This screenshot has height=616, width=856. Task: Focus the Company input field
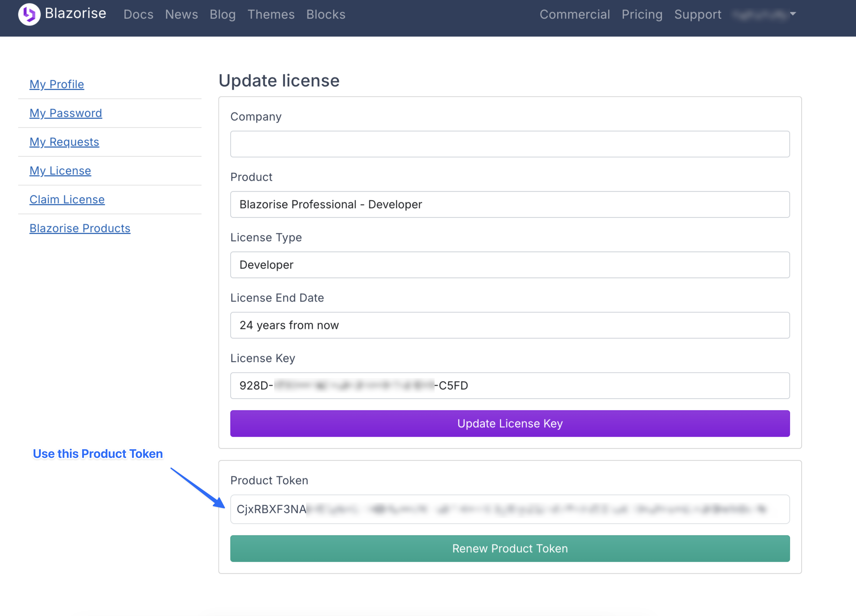pos(510,144)
